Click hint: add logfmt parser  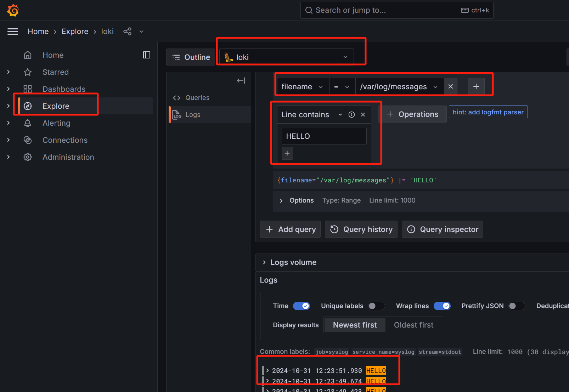pyautogui.click(x=488, y=112)
